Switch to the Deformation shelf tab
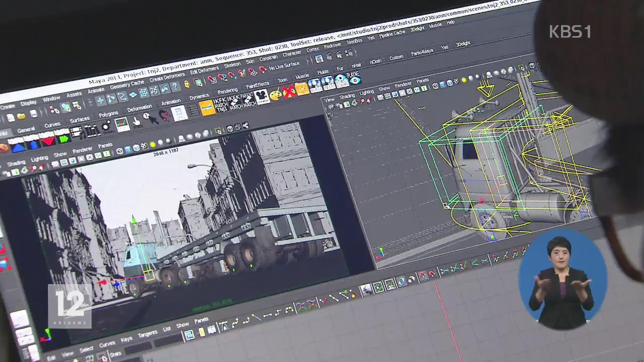 [x=139, y=109]
